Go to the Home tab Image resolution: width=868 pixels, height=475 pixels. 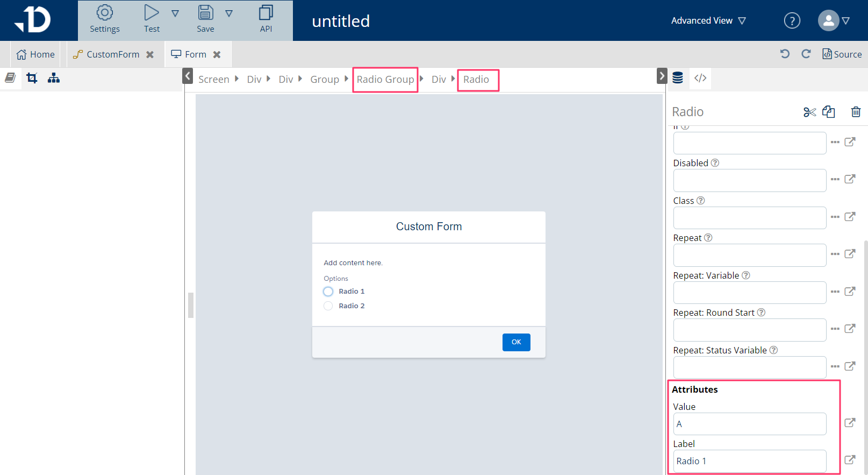(35, 54)
